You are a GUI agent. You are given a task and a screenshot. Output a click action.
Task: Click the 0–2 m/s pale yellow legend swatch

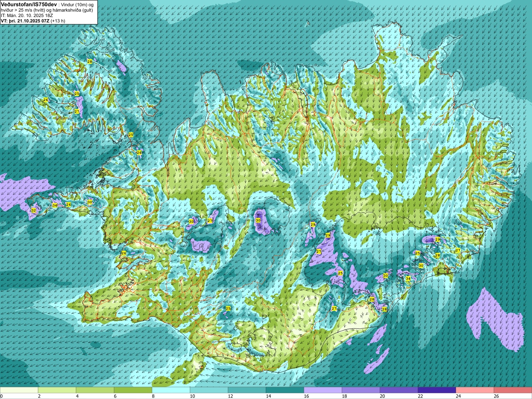(19, 390)
